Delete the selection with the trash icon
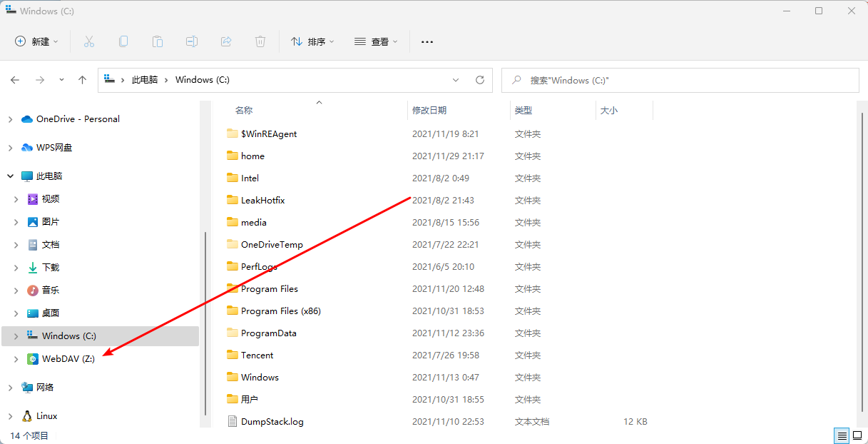Viewport: 868px width, 444px height. pos(260,41)
